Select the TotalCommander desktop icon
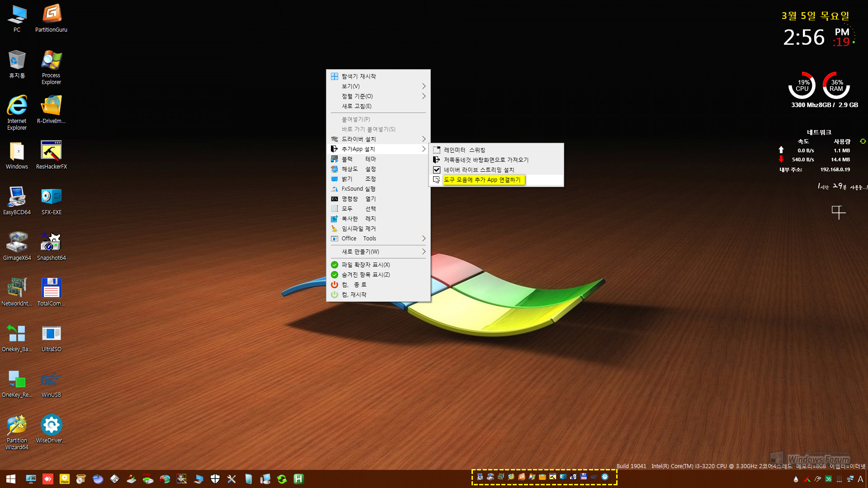Viewport: 868px width, 488px height. [52, 292]
